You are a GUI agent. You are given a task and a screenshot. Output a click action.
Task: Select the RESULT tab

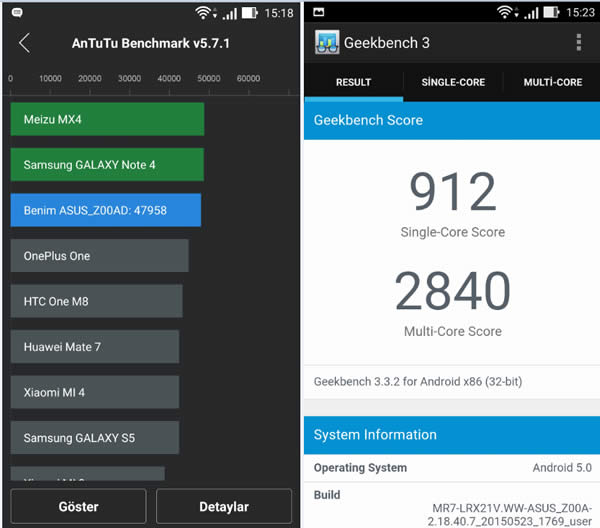point(354,82)
